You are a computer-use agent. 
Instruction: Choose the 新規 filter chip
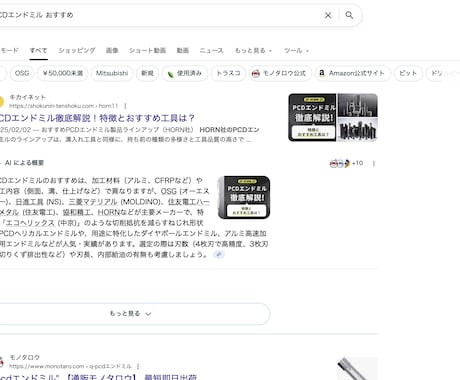click(147, 73)
